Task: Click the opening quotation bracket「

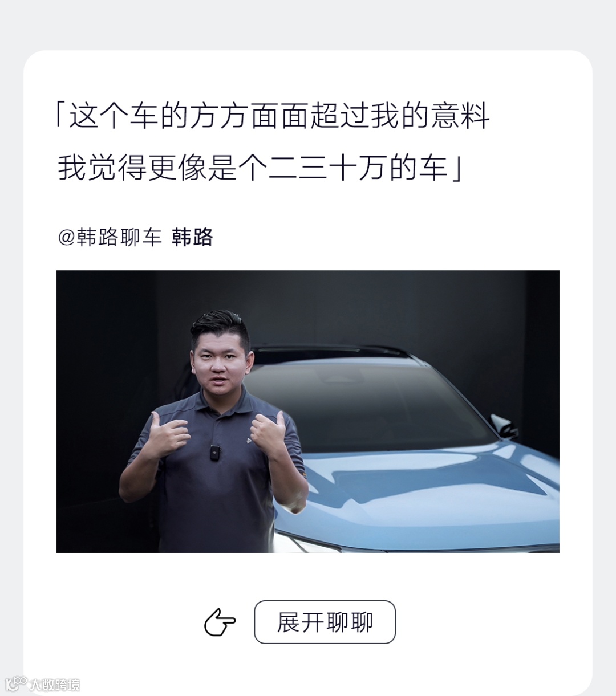Action: 60,116
